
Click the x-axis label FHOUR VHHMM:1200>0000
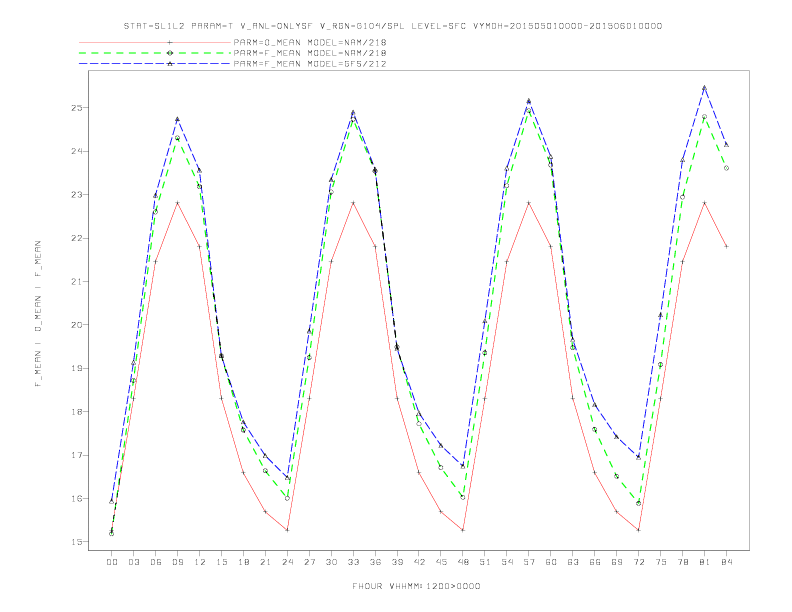tap(416, 586)
